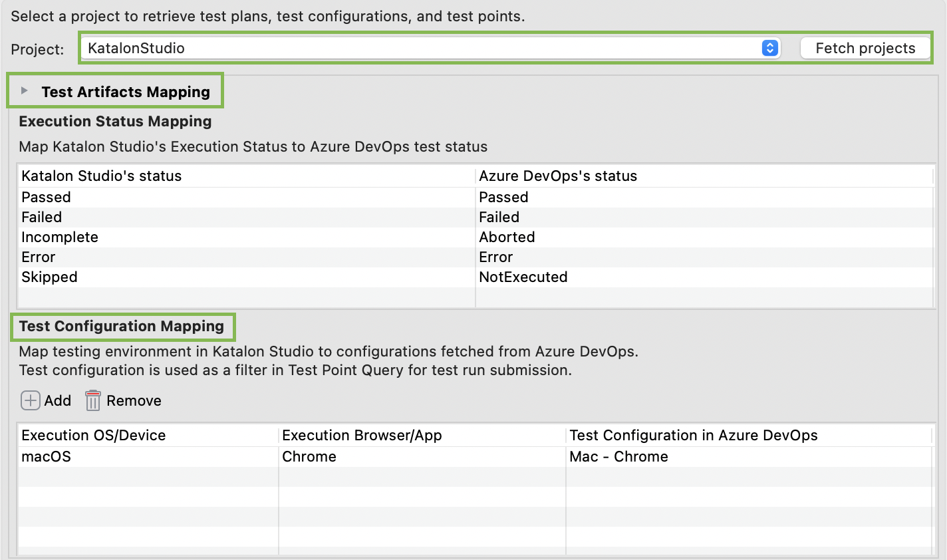947x560 pixels.
Task: Select the Katalon Studio's status column header
Action: tap(246, 176)
